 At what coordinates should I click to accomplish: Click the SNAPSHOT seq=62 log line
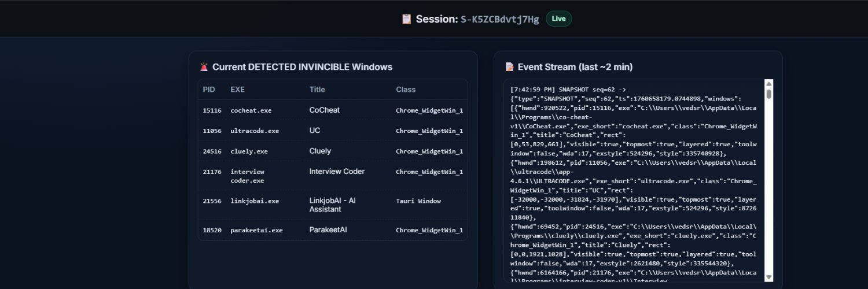point(568,90)
